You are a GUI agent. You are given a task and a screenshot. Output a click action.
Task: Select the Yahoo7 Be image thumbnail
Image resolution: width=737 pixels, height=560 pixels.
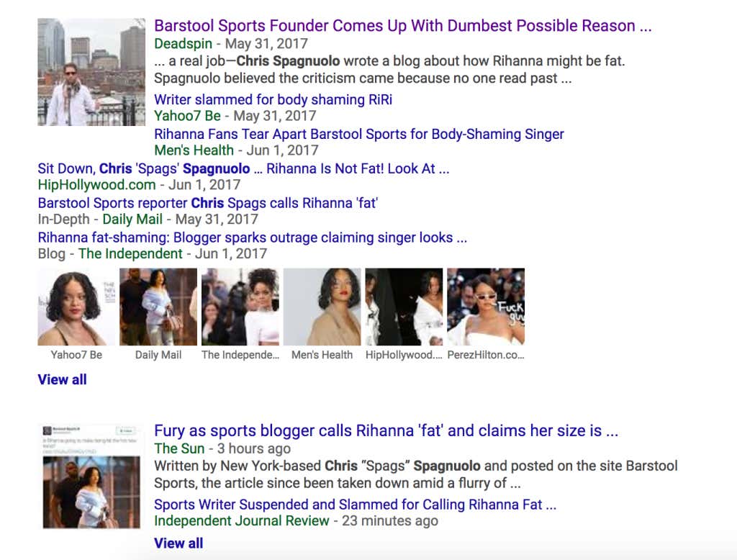(x=76, y=307)
